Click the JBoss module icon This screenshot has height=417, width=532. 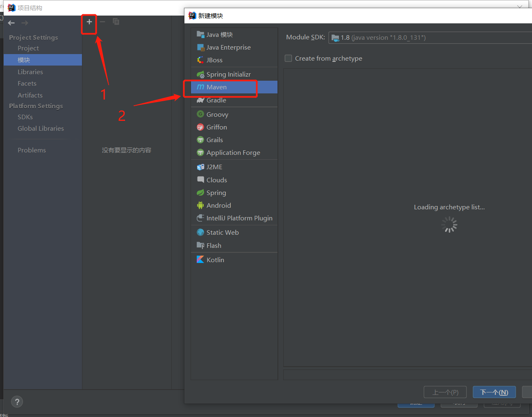200,60
